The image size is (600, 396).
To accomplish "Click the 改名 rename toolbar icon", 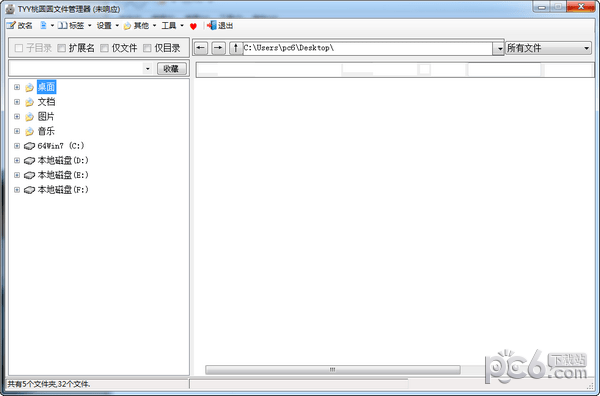I will 11,26.
